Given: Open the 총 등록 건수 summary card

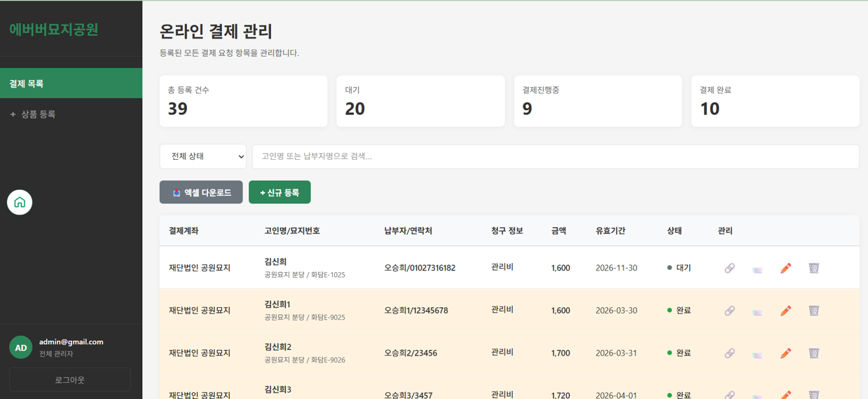Looking at the screenshot, I should tap(243, 101).
